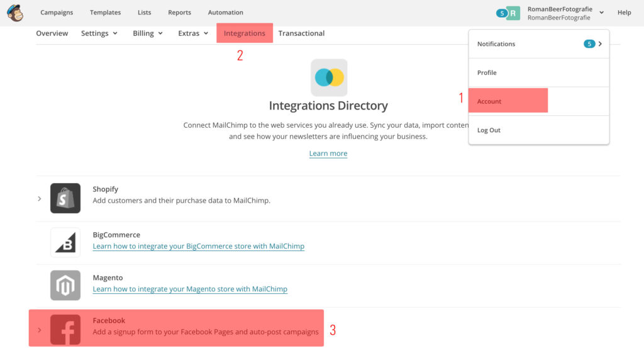Click the Integrations Directory overlapping circles icon
Screen dimensions: 644x348
click(x=329, y=77)
